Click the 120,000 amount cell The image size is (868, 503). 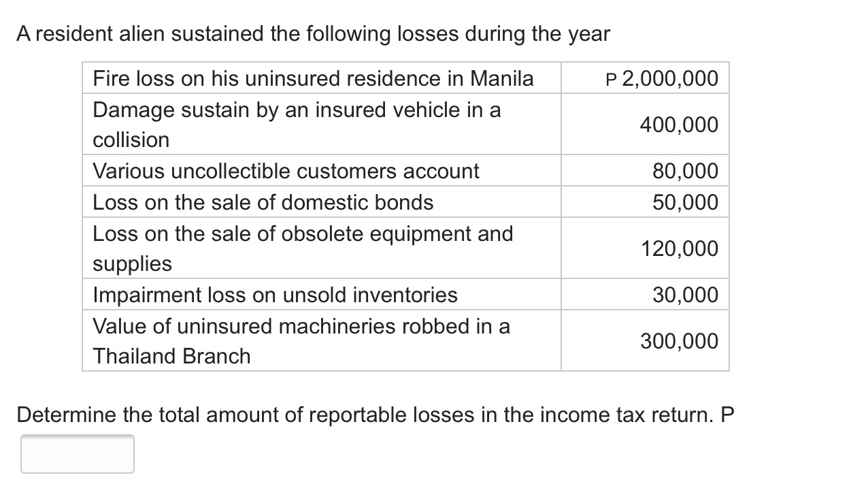(678, 248)
